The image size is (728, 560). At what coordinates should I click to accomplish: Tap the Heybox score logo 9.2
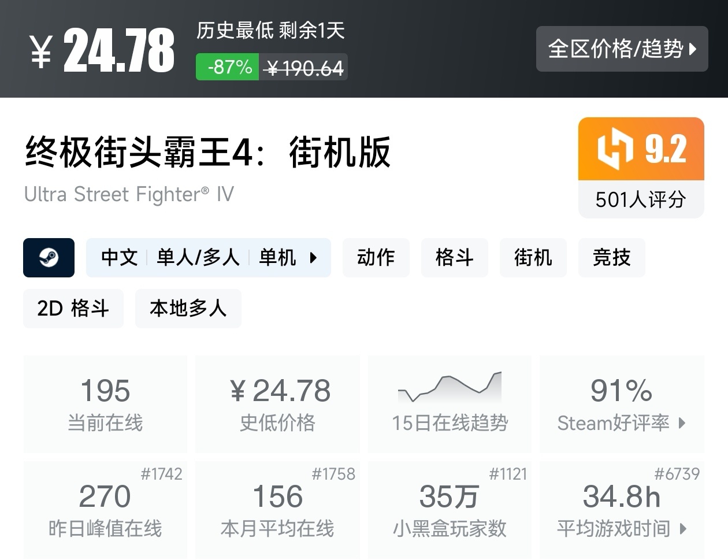(641, 149)
